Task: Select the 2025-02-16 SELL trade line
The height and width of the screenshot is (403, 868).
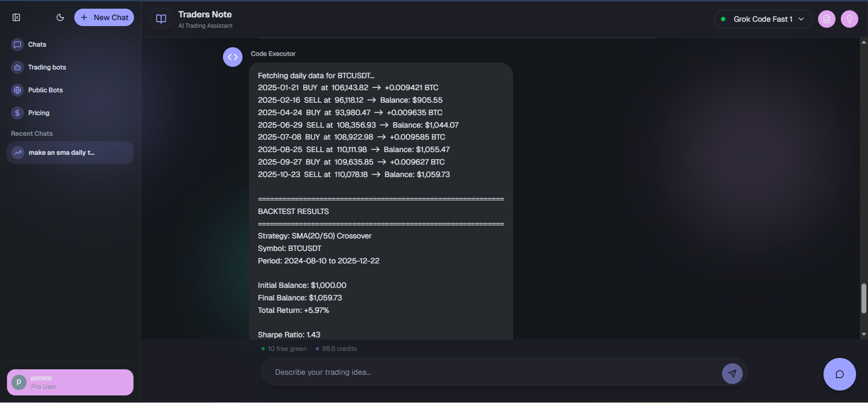Action: coord(350,100)
